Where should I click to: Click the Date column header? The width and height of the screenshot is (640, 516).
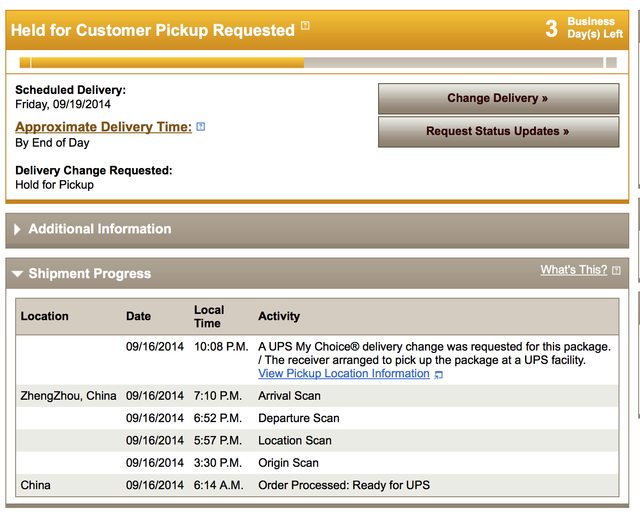(x=138, y=316)
